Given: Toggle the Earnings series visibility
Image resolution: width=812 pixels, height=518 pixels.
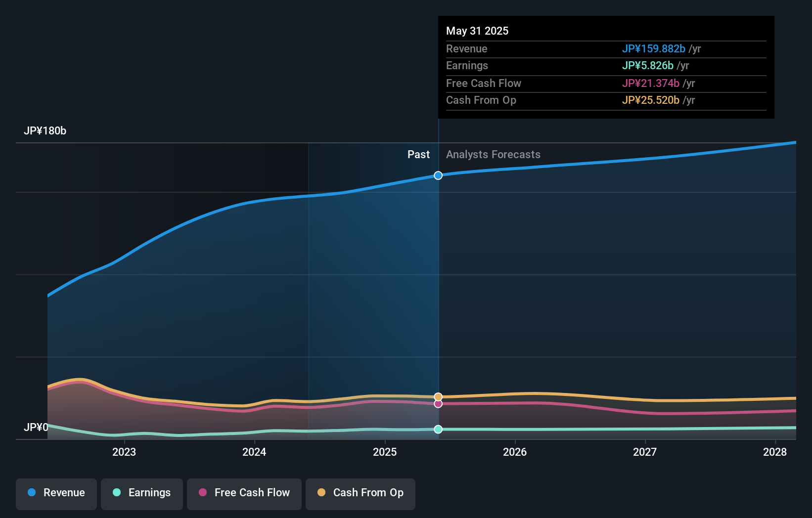Looking at the screenshot, I should pyautogui.click(x=141, y=493).
